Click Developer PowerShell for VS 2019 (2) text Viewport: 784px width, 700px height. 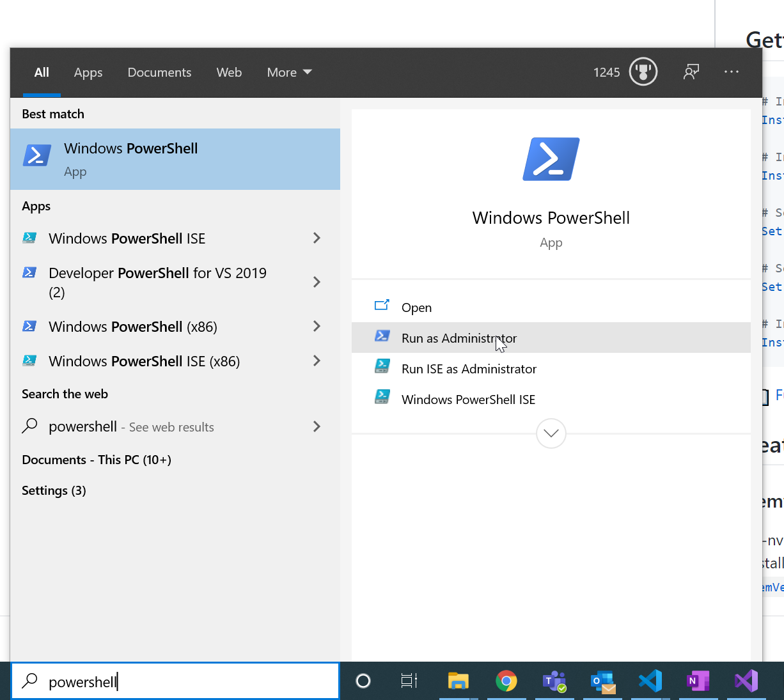point(157,283)
